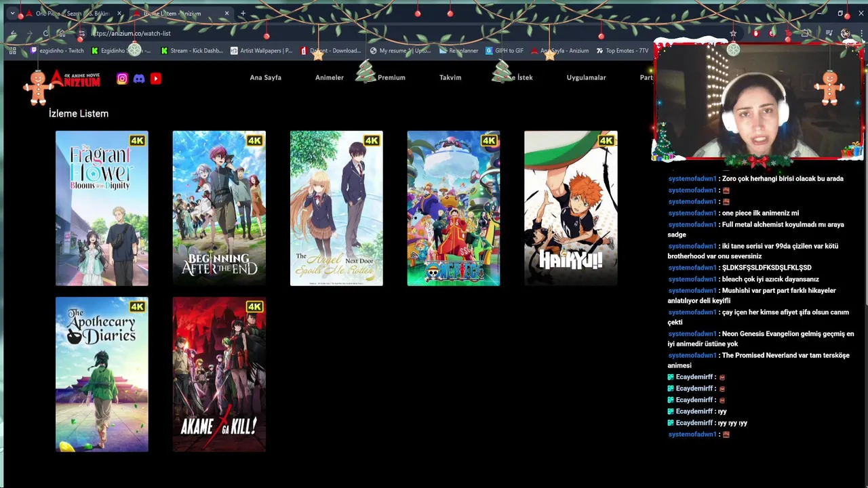Expand the tab search dropdown
This screenshot has width=868, height=488.
pyautogui.click(x=12, y=14)
